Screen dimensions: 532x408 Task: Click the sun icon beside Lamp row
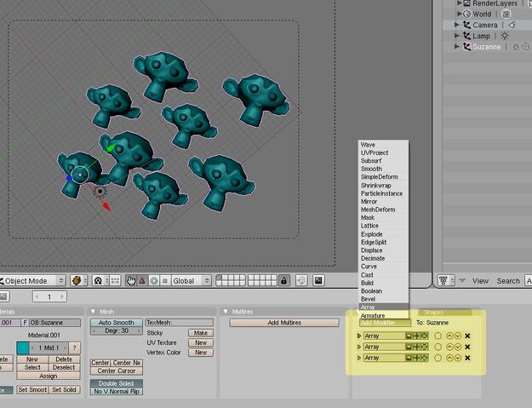point(505,36)
